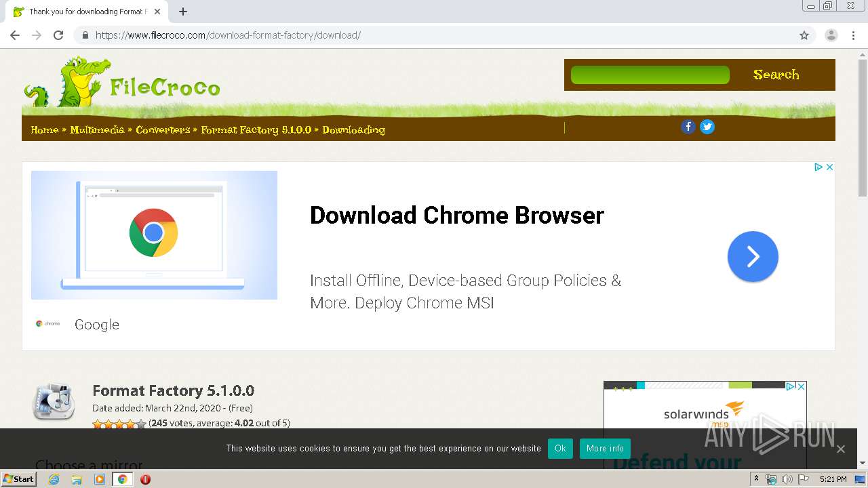Close the Chrome Browser ad
This screenshot has width=868, height=488.
(x=829, y=167)
